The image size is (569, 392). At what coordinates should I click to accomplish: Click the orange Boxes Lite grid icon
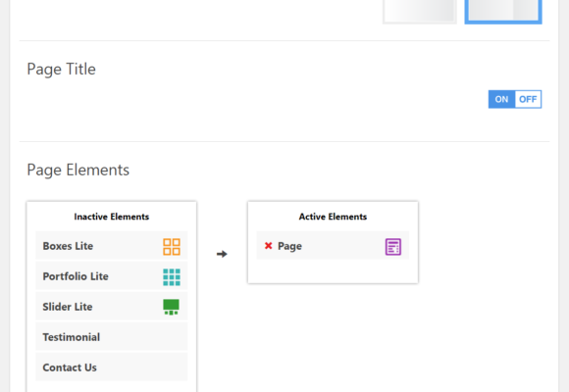[172, 247]
